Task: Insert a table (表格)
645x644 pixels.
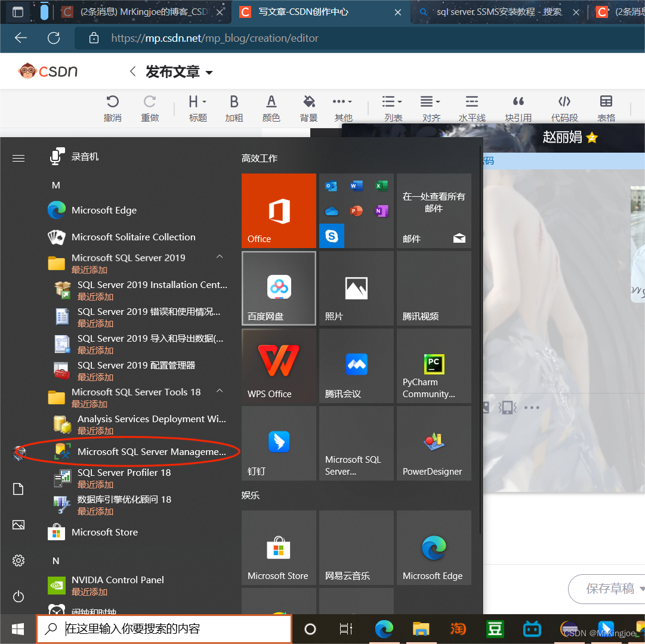Action: click(606, 108)
